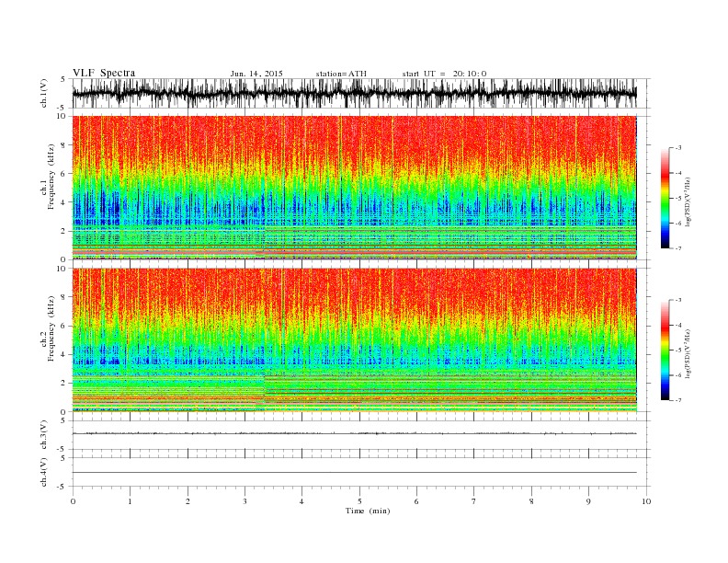This screenshot has height=563, width=728.
Task: Click the ch.4(V) axis label
Action: (44, 472)
